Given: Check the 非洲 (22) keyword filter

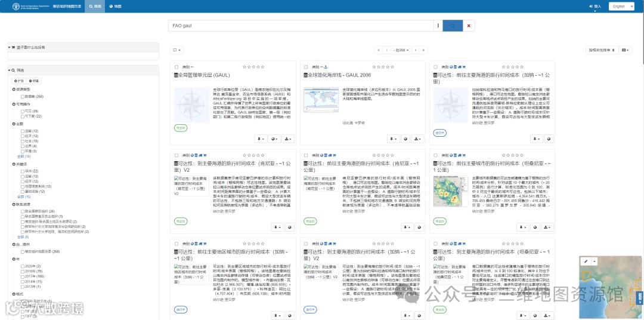Looking at the screenshot, I should pyautogui.click(x=23, y=171).
